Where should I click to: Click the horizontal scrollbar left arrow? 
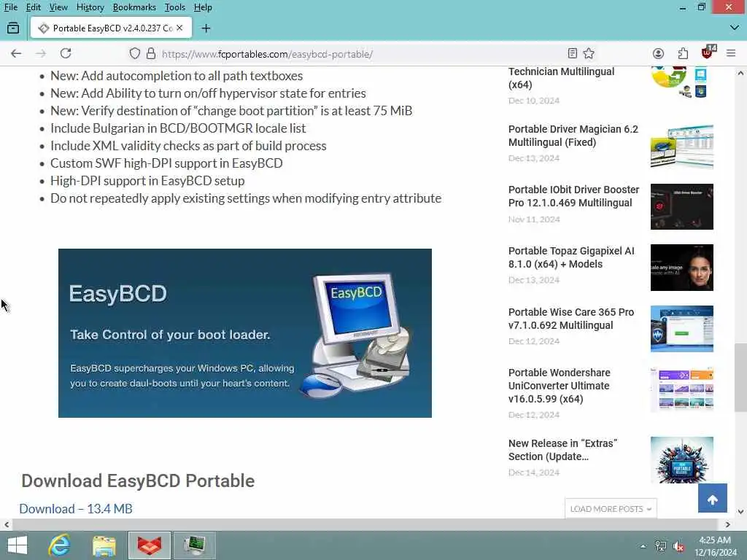pos(6,525)
